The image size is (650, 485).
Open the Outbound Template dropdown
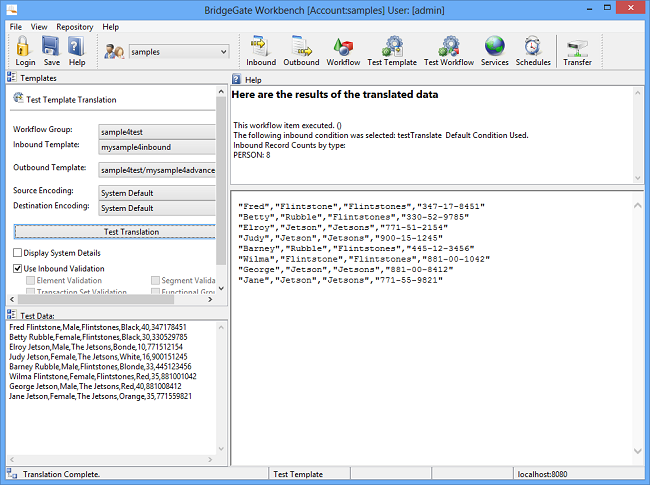pos(157,170)
